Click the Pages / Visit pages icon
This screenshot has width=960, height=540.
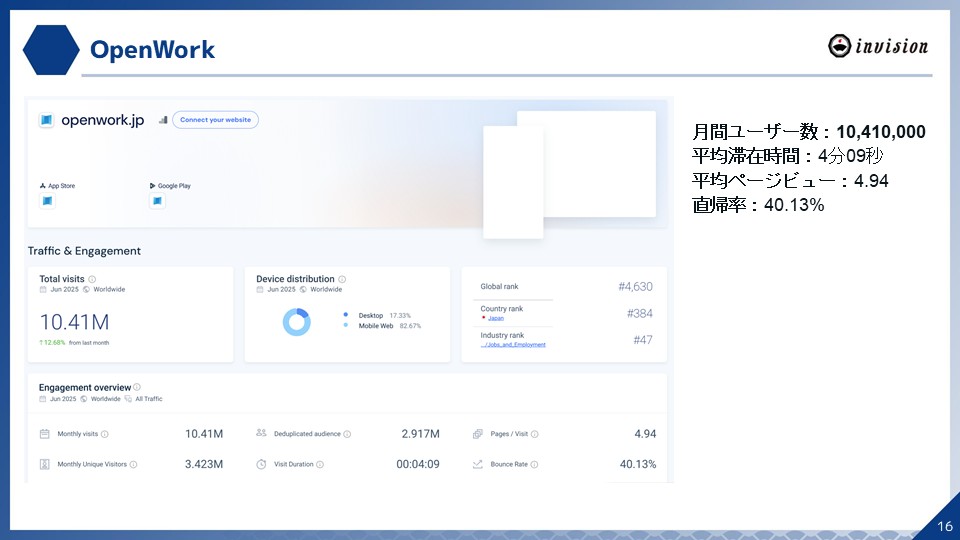coord(478,433)
